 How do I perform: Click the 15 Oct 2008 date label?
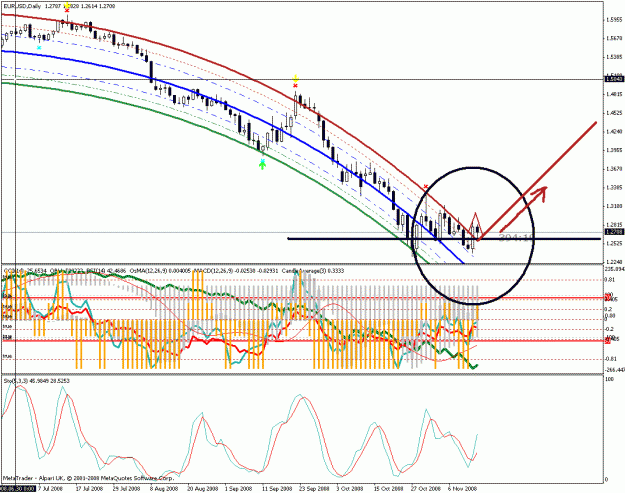click(388, 489)
